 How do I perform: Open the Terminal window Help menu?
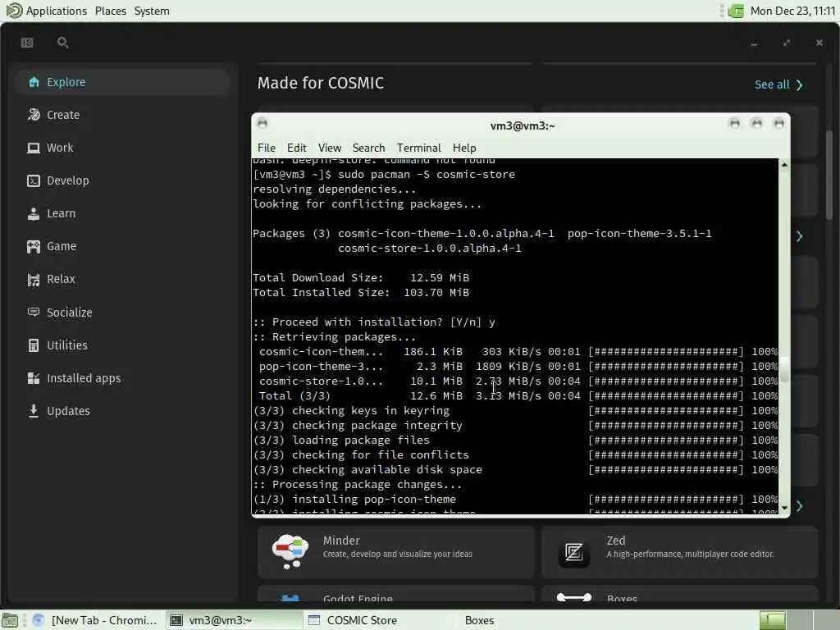tap(464, 148)
